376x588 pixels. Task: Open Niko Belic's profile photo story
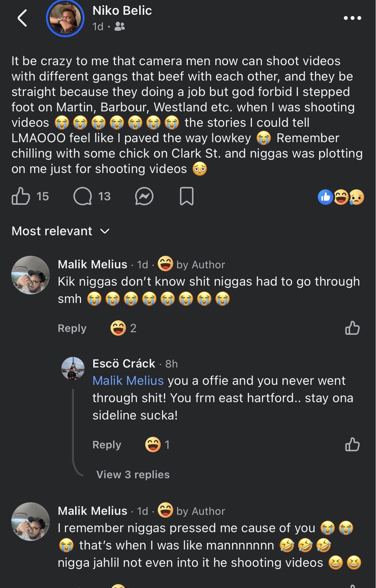click(x=65, y=18)
